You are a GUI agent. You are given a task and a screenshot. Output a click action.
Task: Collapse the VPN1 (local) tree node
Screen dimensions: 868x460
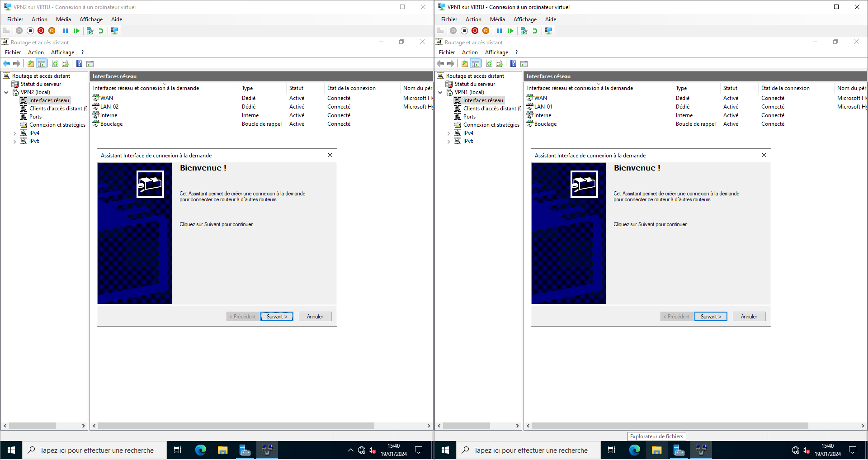pos(440,92)
